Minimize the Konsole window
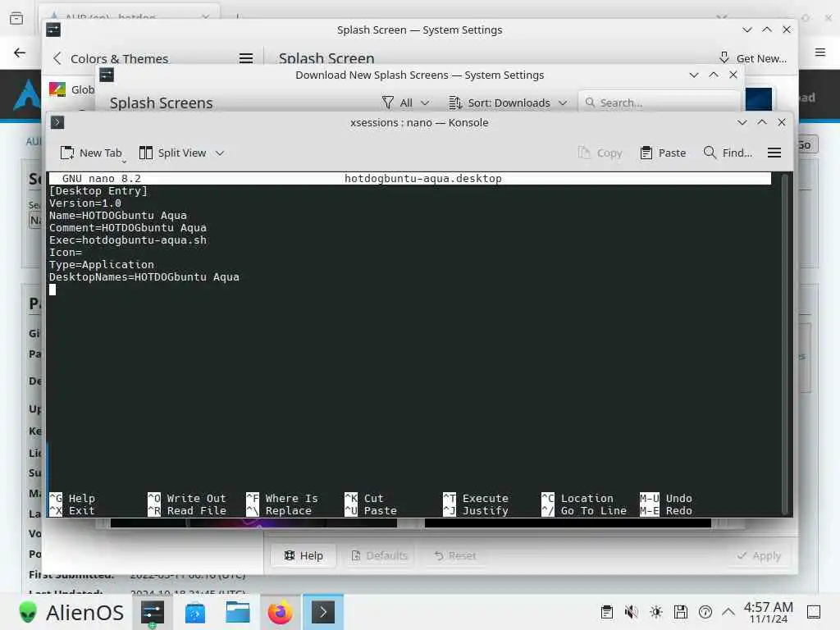The width and height of the screenshot is (840, 630). coord(742,123)
